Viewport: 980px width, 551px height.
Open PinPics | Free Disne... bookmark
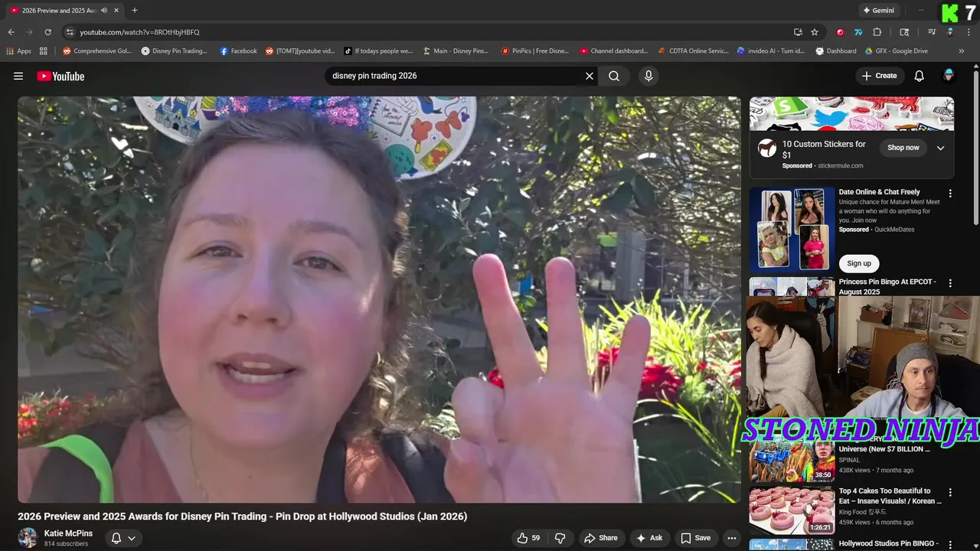click(535, 51)
